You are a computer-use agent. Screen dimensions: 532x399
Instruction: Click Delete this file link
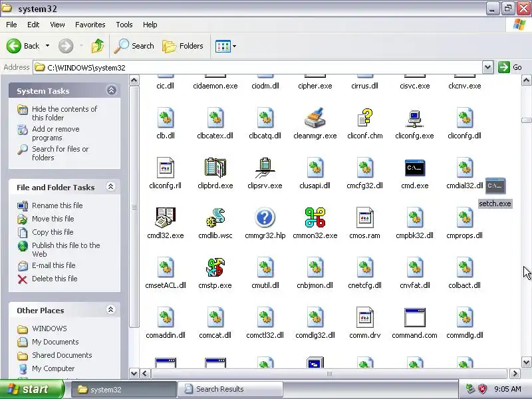pyautogui.click(x=55, y=278)
